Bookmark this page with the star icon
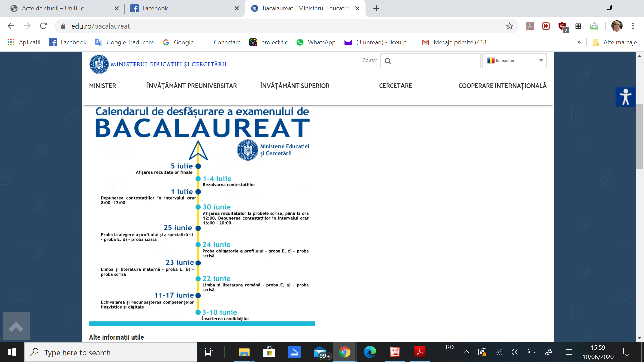The width and height of the screenshot is (644, 362). (x=509, y=26)
